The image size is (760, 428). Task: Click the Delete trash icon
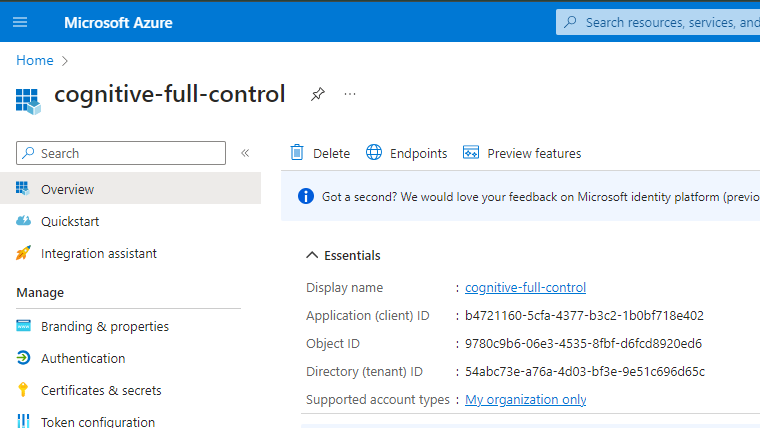tap(297, 153)
